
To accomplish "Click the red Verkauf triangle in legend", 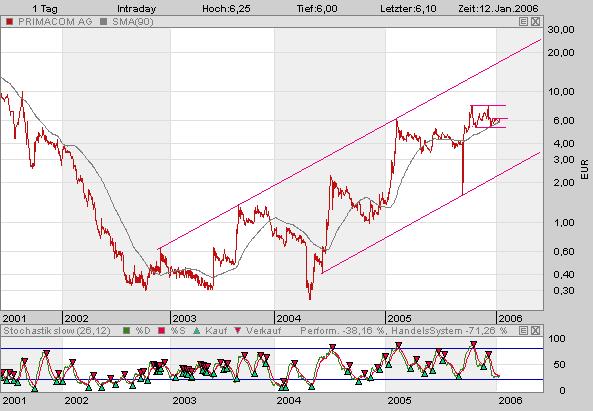I will click(238, 331).
